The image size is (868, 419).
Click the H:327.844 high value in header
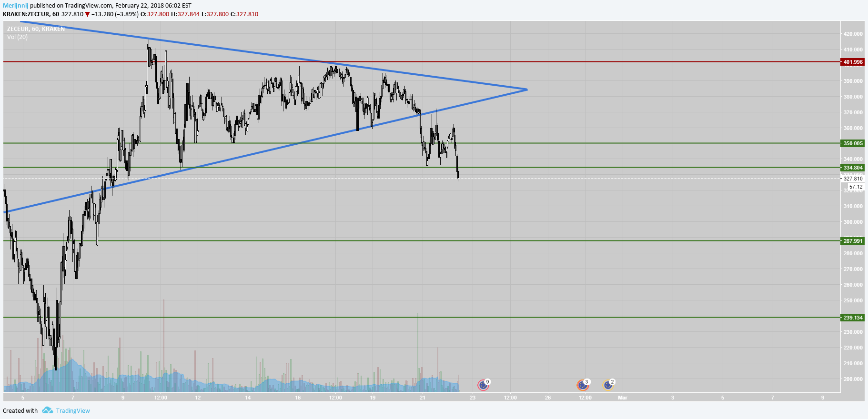[185, 14]
